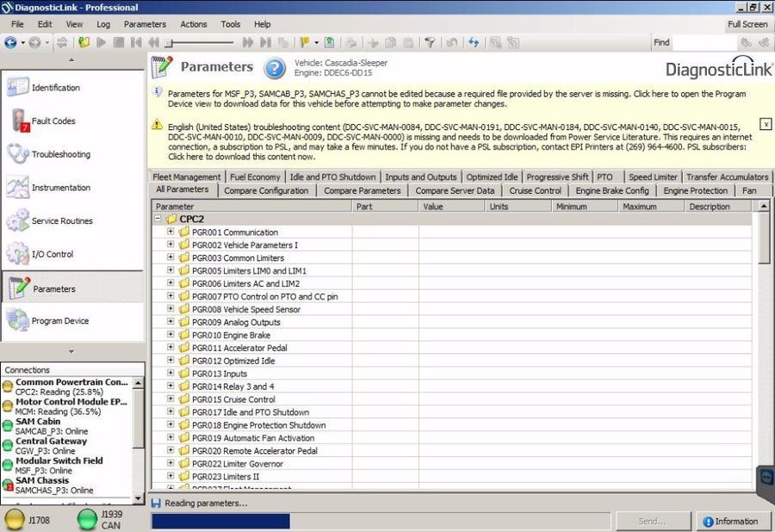The height and width of the screenshot is (532, 775).
Task: Click the missing file info message link
Action: point(456,99)
